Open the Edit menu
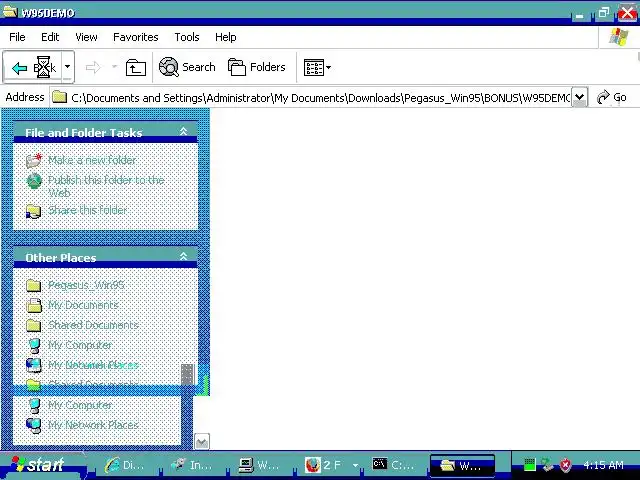Viewport: 640px width, 480px height. (x=50, y=37)
